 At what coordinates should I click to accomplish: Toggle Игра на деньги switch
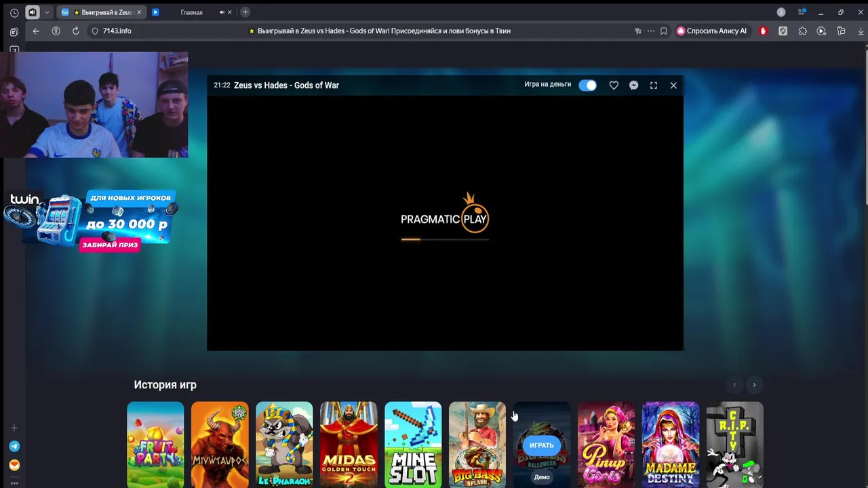point(588,85)
